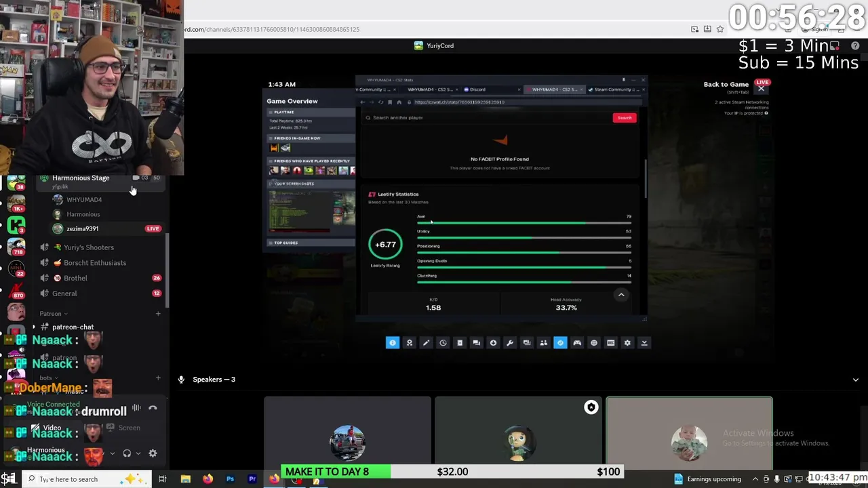Expand the Top Guides section in Game Overview
This screenshot has height=488, width=868.
pos(311,243)
